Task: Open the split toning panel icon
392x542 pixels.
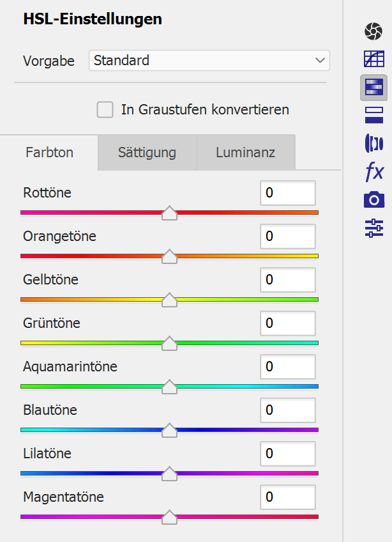Action: click(x=373, y=115)
